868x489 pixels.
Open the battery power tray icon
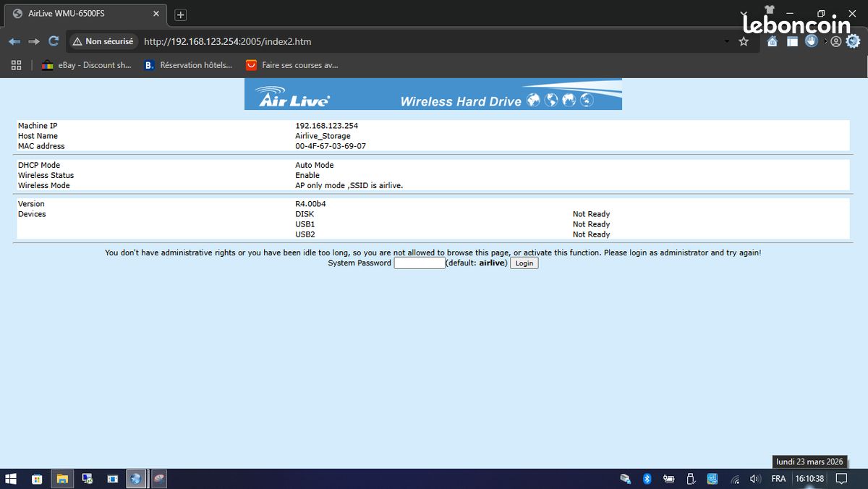point(669,479)
